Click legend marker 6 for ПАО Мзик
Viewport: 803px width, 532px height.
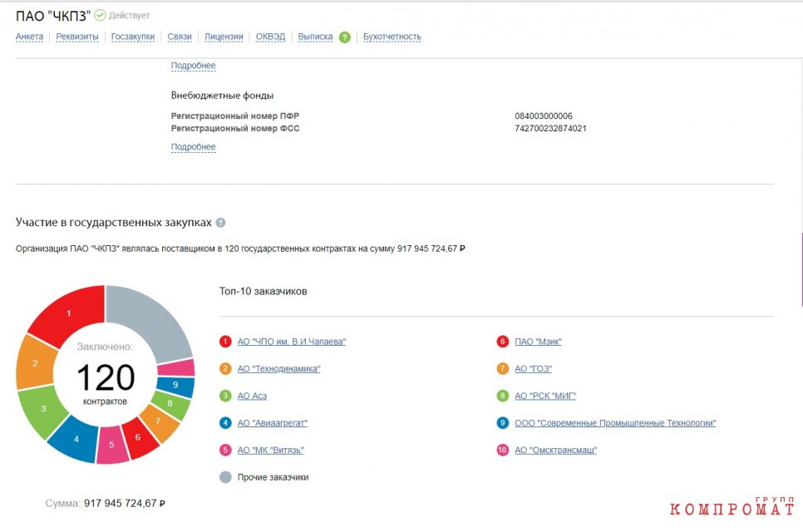tap(502, 342)
